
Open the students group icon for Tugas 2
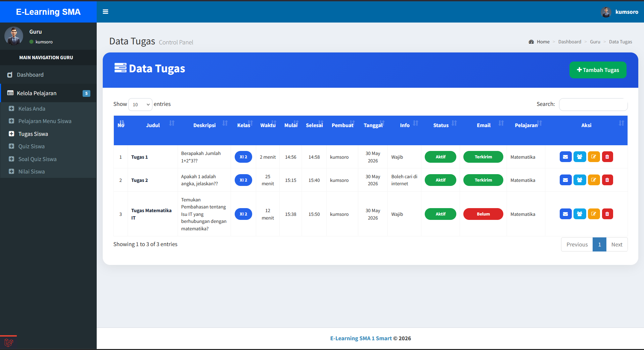pos(580,180)
